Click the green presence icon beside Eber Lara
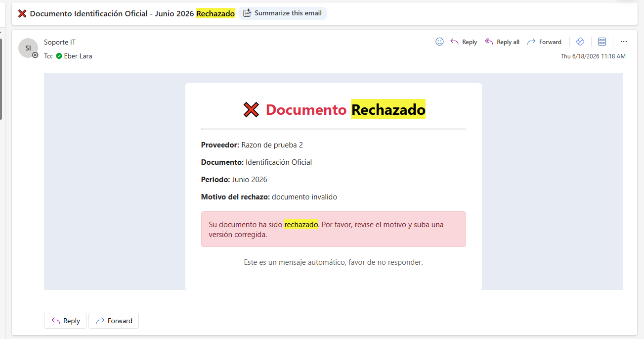Image resolution: width=644 pixels, height=339 pixels. [x=59, y=56]
